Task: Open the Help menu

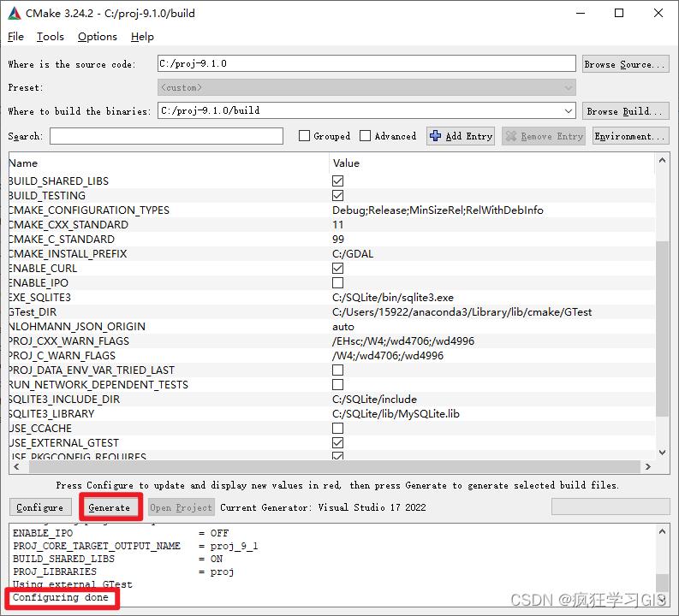Action: pyautogui.click(x=142, y=37)
